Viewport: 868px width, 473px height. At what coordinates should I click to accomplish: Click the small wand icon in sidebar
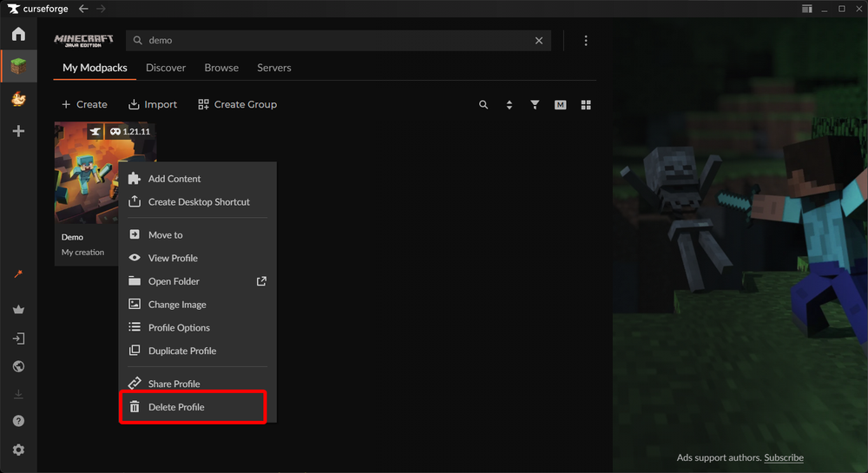pos(18,274)
